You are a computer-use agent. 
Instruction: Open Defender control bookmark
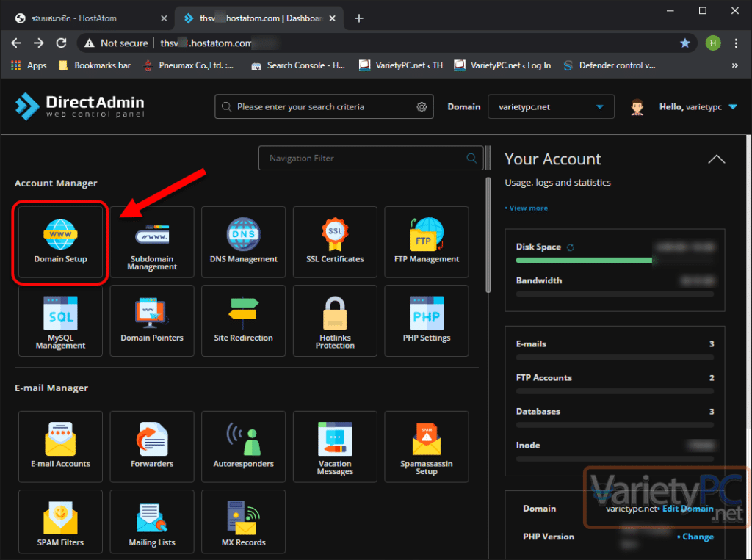610,65
